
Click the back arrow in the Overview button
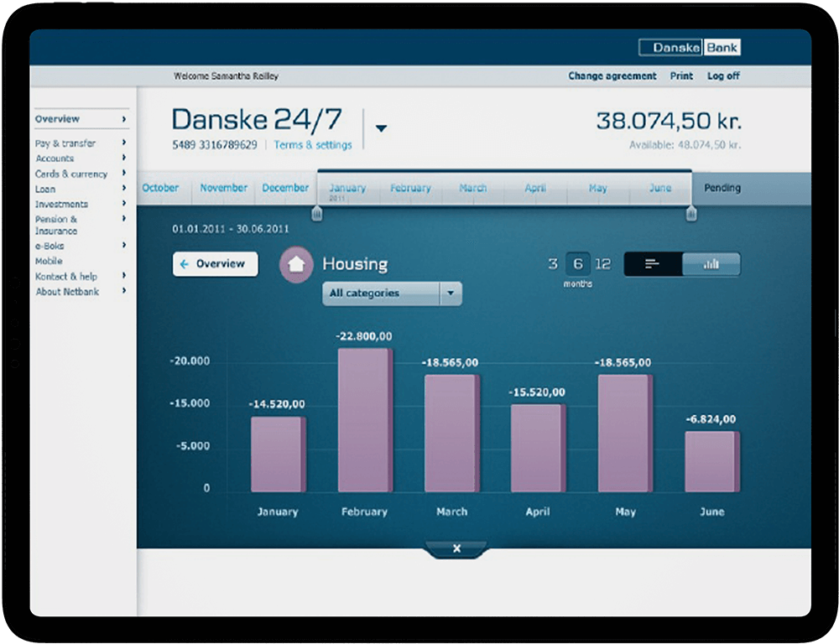186,264
